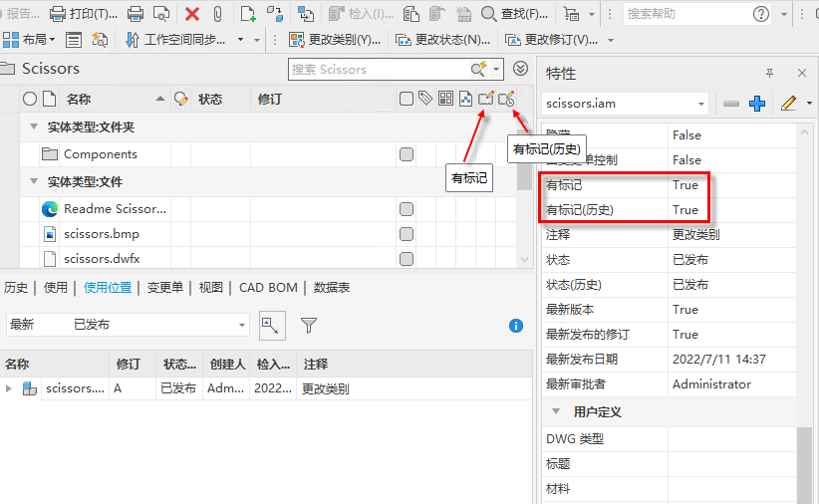Screen dimensions: 819x504
Task: Click the thumbnail column header icon
Action: [465, 99]
